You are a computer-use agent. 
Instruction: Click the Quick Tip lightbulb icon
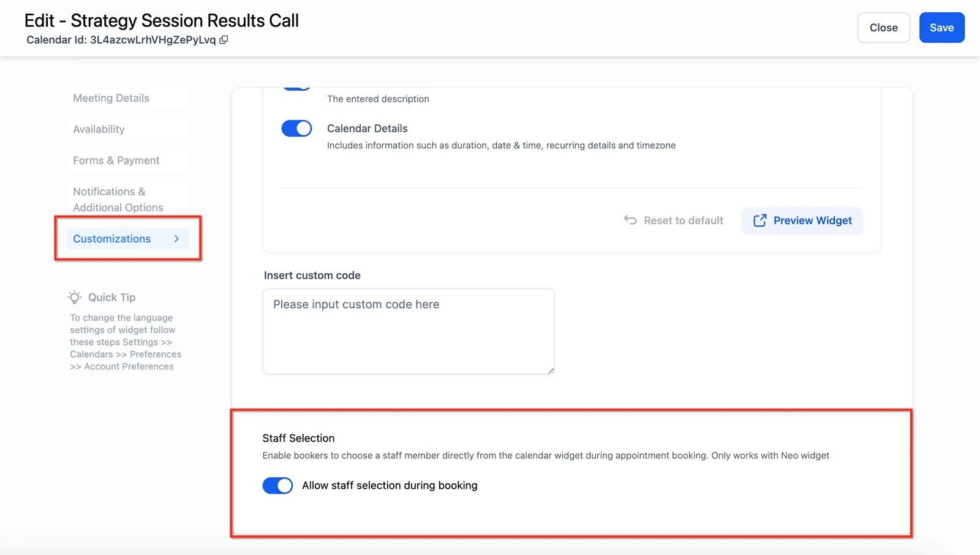tap(75, 297)
